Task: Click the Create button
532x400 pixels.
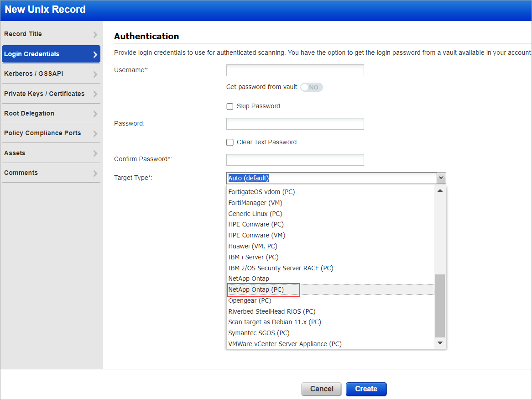Action: click(x=366, y=389)
